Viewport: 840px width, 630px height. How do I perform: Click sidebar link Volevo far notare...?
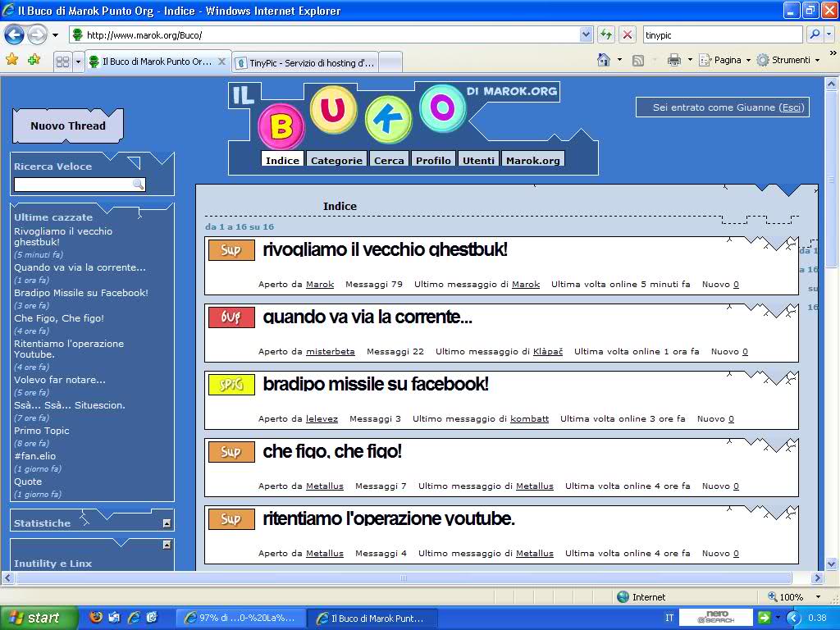pos(60,380)
